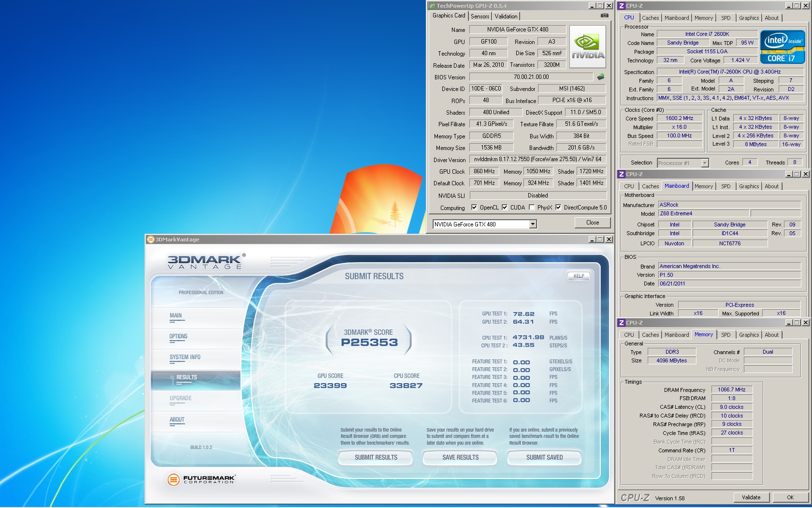Open Graphics tab in top CPU-Z window
The image size is (812, 508).
[749, 18]
